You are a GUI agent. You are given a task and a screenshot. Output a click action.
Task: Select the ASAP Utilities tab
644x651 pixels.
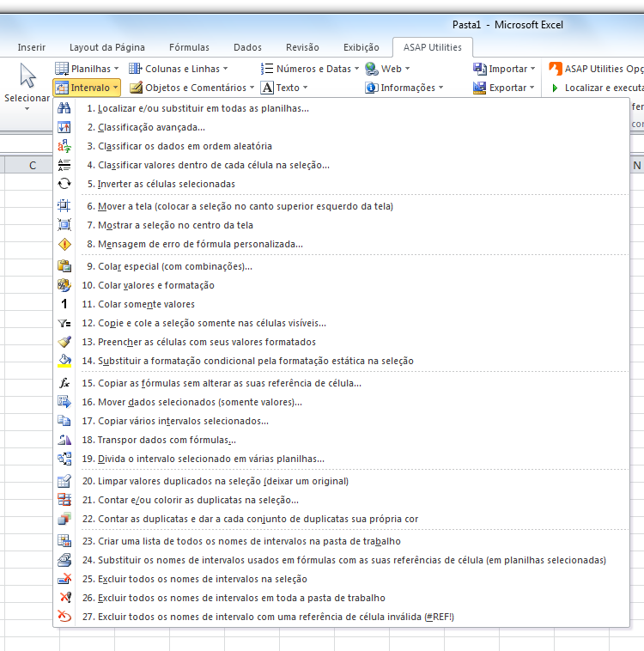432,47
